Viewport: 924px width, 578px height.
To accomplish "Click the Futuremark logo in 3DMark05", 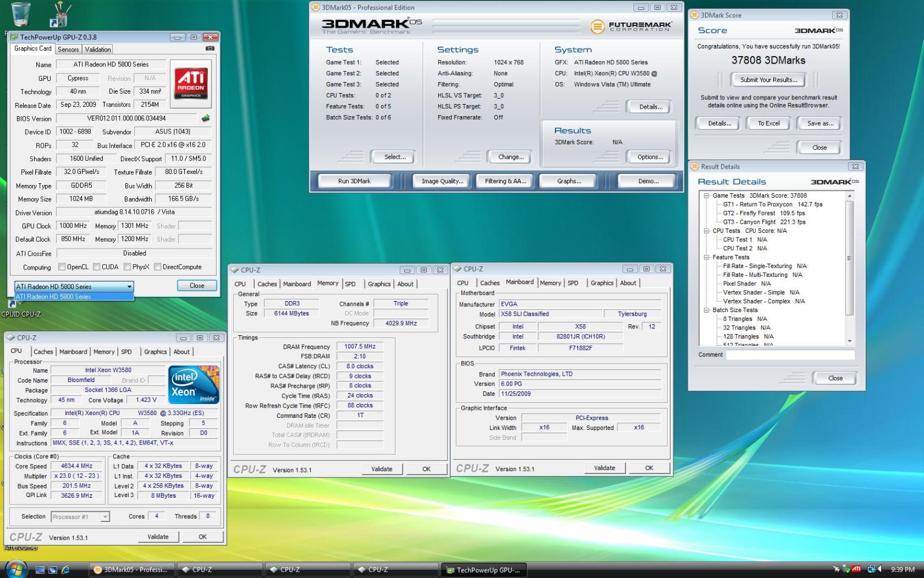I will coord(631,26).
